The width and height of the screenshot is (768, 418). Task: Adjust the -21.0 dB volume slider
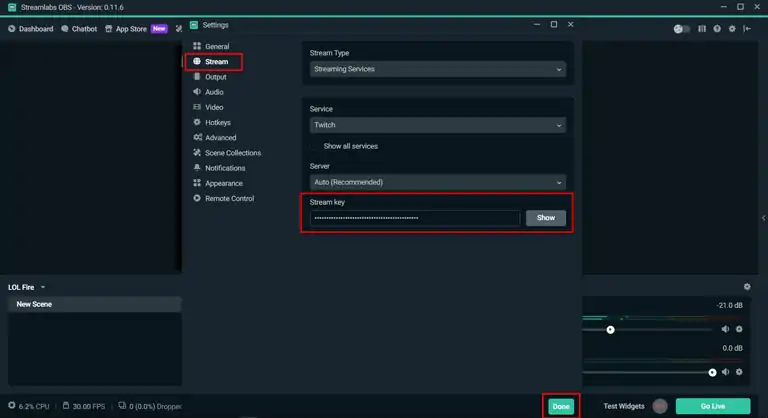tap(610, 330)
